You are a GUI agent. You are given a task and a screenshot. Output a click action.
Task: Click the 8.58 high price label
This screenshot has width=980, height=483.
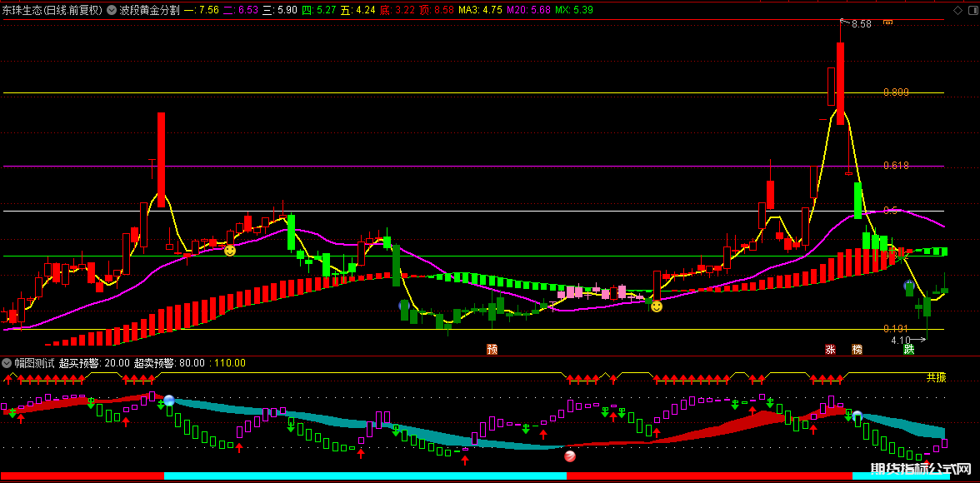click(x=862, y=24)
